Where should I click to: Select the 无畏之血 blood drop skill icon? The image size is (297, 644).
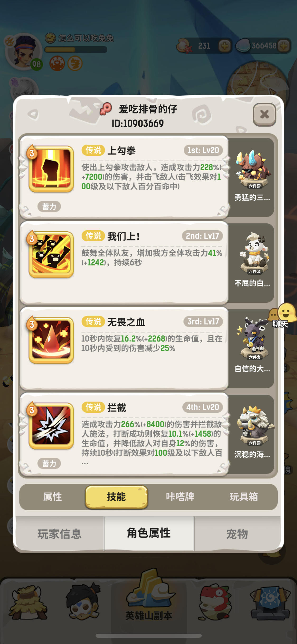[51, 340]
